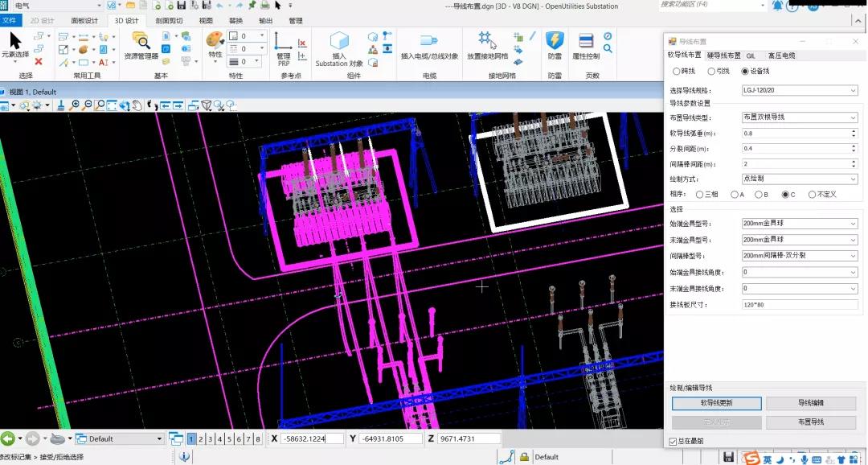Click the zoom in view tool
The image size is (868, 465).
pos(74,105)
